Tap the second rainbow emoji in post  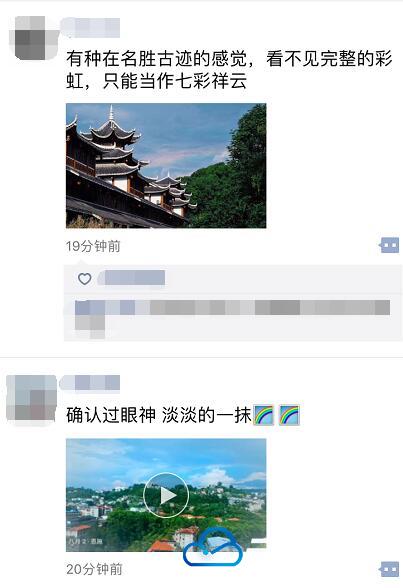click(289, 415)
